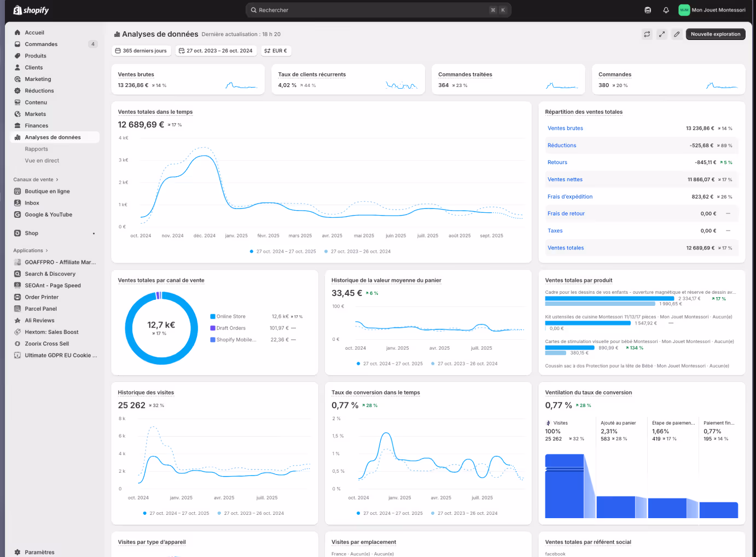Click the Marketing target icon

point(18,79)
